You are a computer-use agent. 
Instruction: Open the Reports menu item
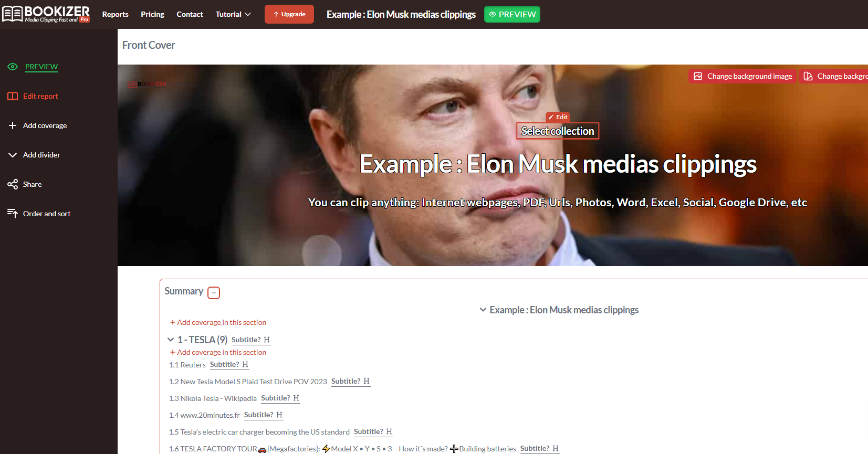115,14
